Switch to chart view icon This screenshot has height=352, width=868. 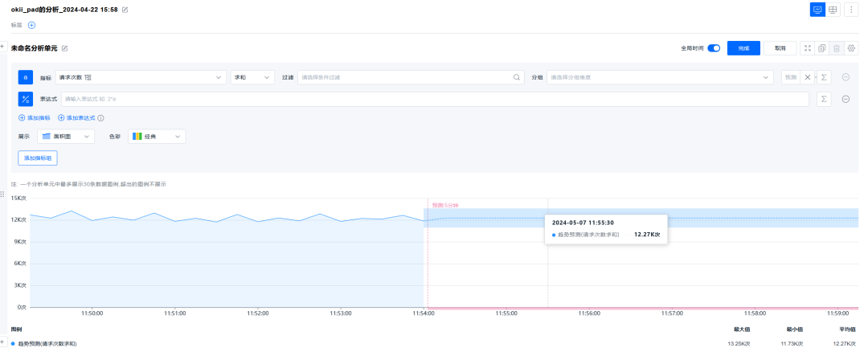(x=817, y=10)
